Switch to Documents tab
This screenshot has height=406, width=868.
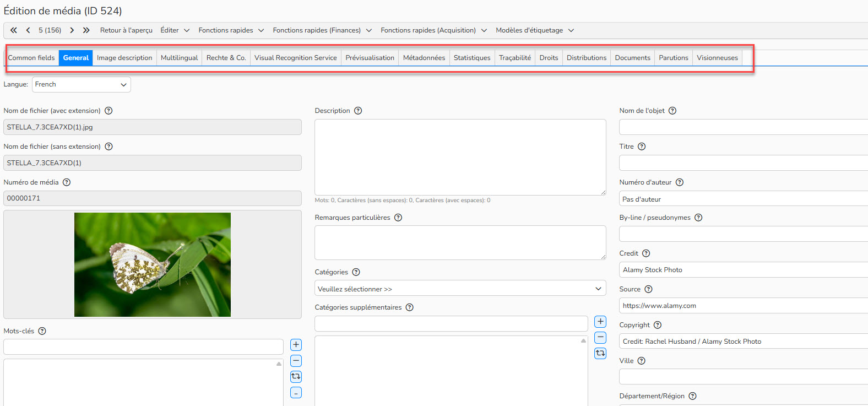pyautogui.click(x=633, y=58)
